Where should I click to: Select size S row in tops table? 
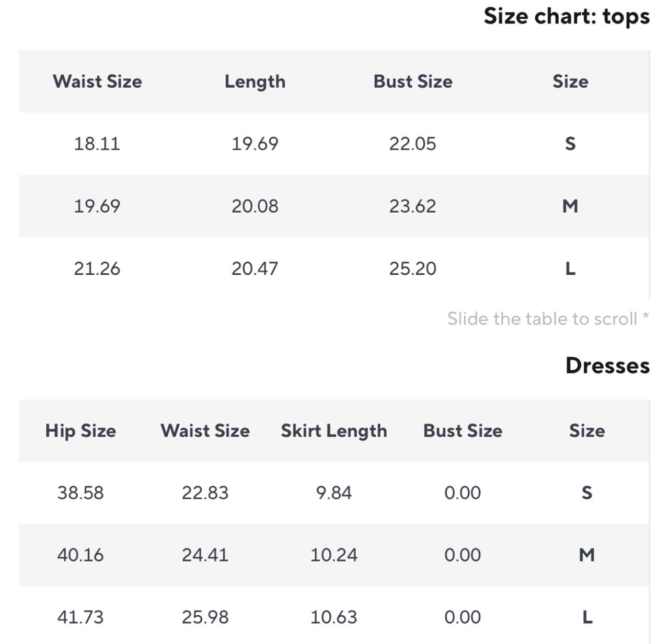(x=334, y=144)
